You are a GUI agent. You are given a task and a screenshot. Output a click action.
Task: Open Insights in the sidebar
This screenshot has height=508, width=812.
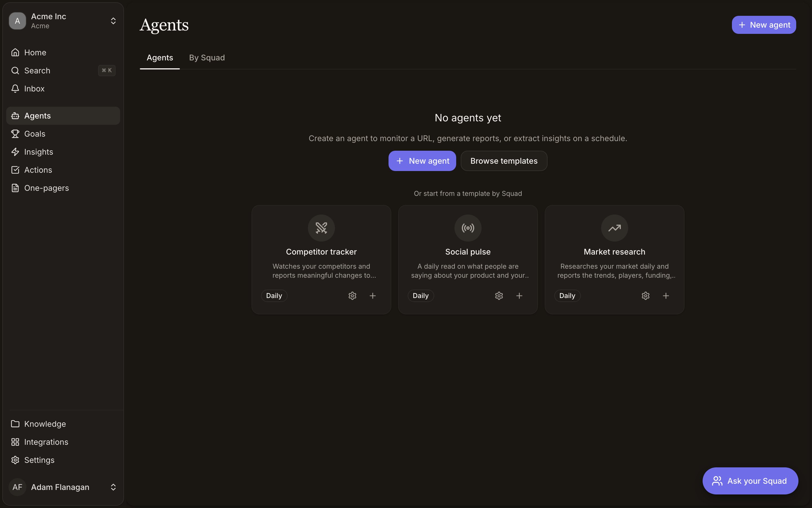(63, 152)
